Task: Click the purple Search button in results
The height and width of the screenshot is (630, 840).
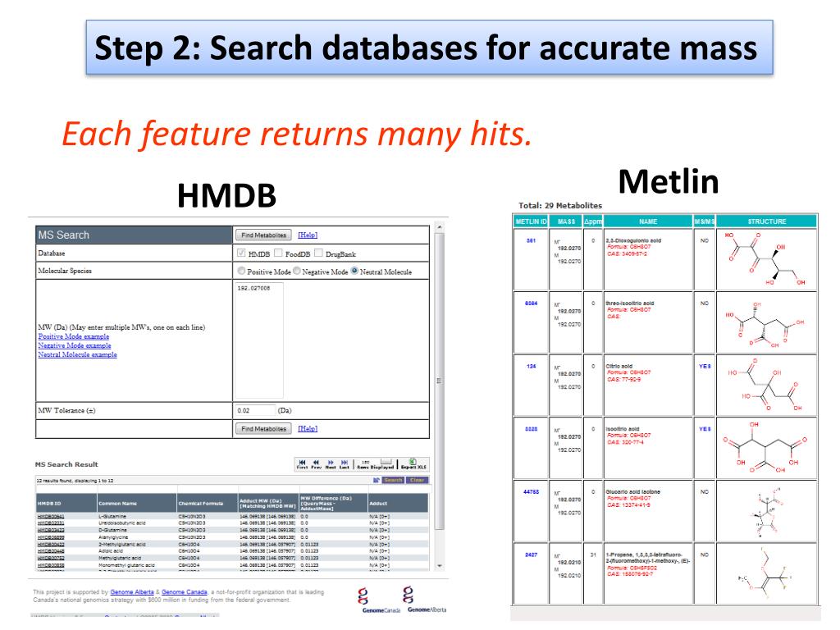Action: click(393, 480)
